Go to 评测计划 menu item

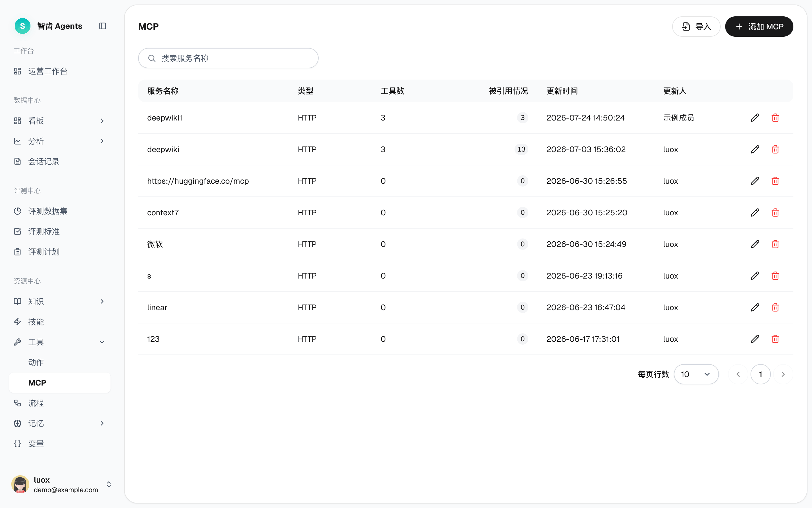point(60,252)
